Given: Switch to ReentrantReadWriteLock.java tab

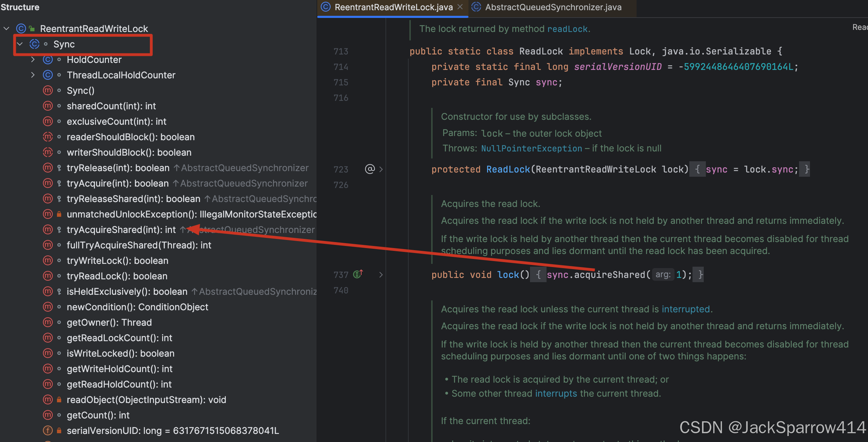Looking at the screenshot, I should [x=393, y=7].
